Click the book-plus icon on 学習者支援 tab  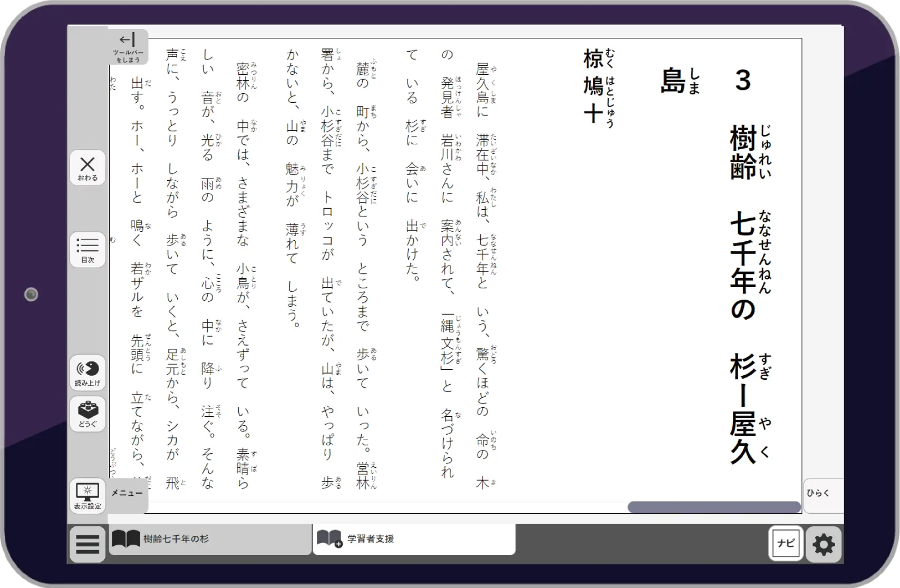330,538
